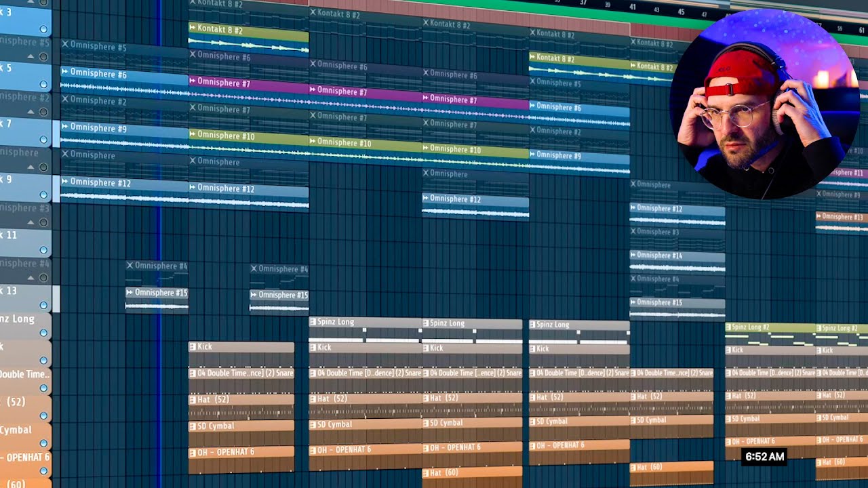Toggle mute switch on track 9
Image resolution: width=868 pixels, height=488 pixels.
point(43,195)
